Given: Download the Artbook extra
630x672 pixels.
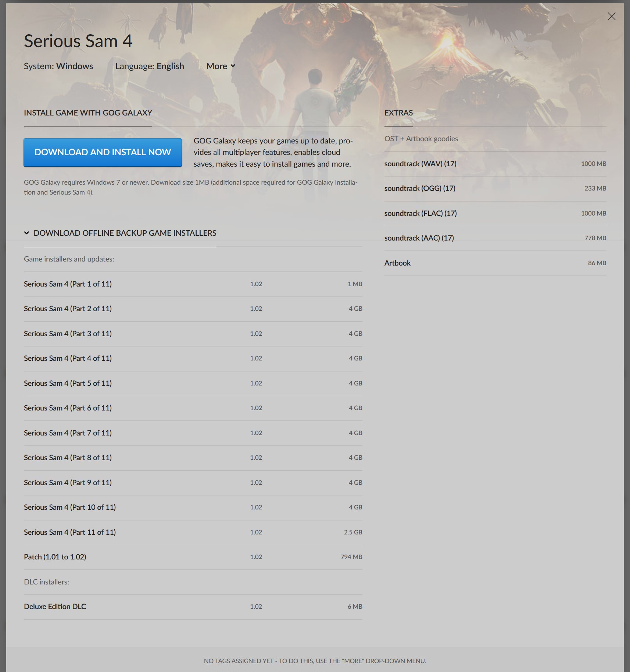Looking at the screenshot, I should coord(495,263).
